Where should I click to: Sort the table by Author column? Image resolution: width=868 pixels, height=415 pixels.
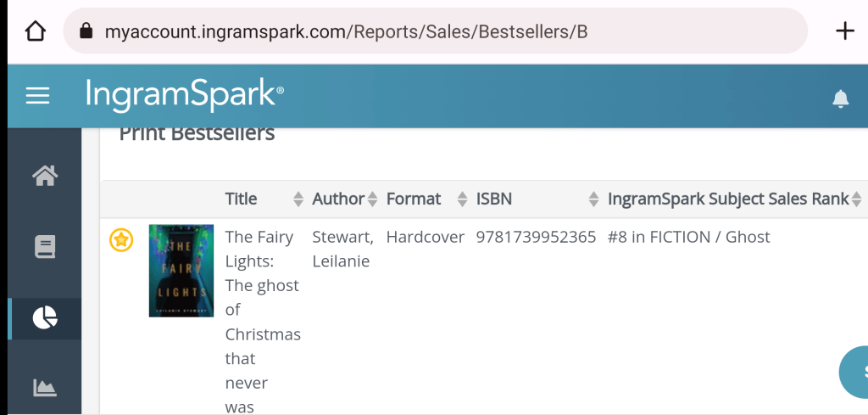tap(338, 199)
